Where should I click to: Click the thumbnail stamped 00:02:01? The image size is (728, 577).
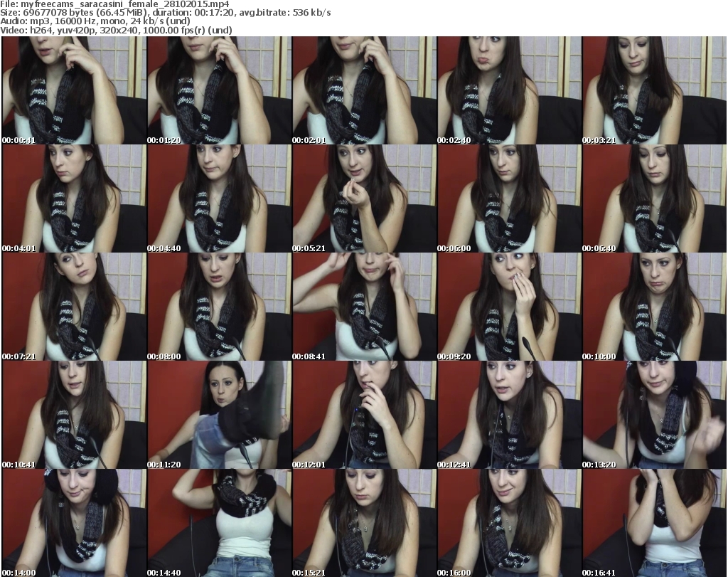[364, 90]
